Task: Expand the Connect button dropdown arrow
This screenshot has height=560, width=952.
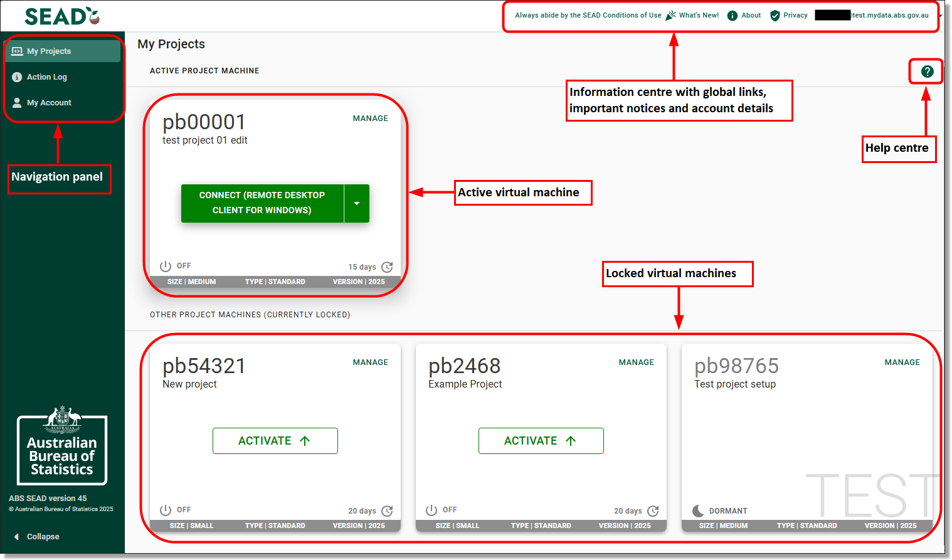Action: click(x=357, y=203)
